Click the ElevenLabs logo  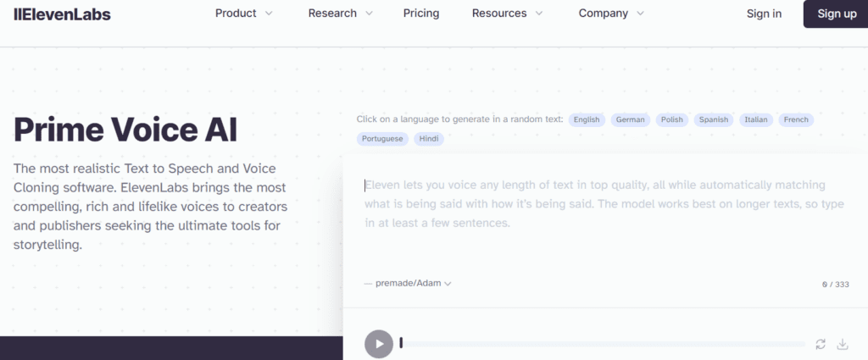[62, 14]
